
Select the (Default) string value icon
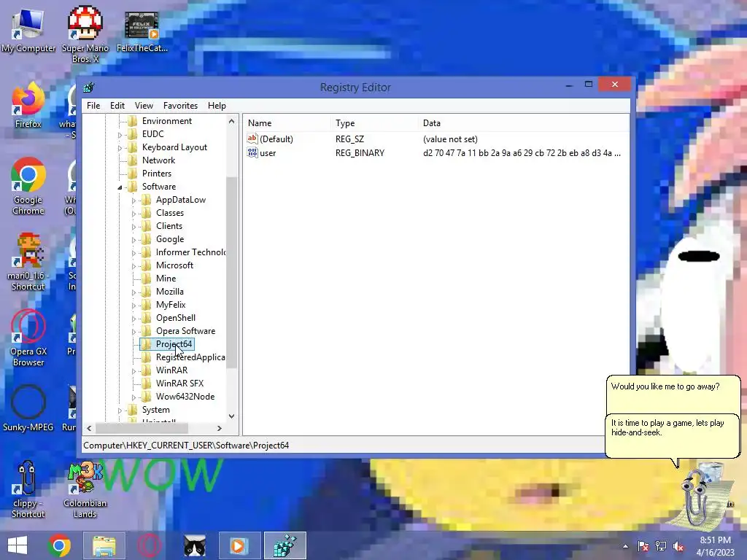252,139
